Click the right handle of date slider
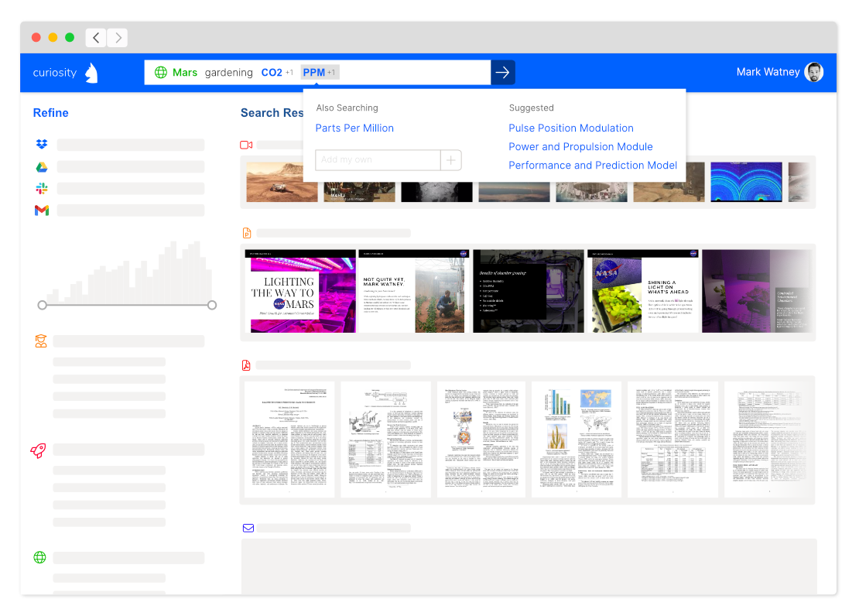 tap(212, 305)
